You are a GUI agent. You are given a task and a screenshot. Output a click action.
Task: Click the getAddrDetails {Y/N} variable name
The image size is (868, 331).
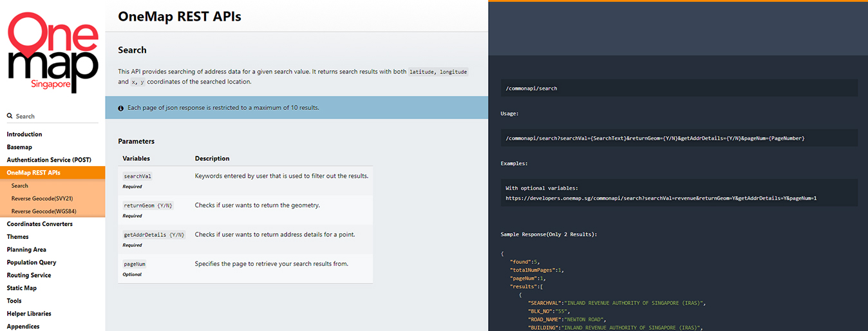pos(154,235)
